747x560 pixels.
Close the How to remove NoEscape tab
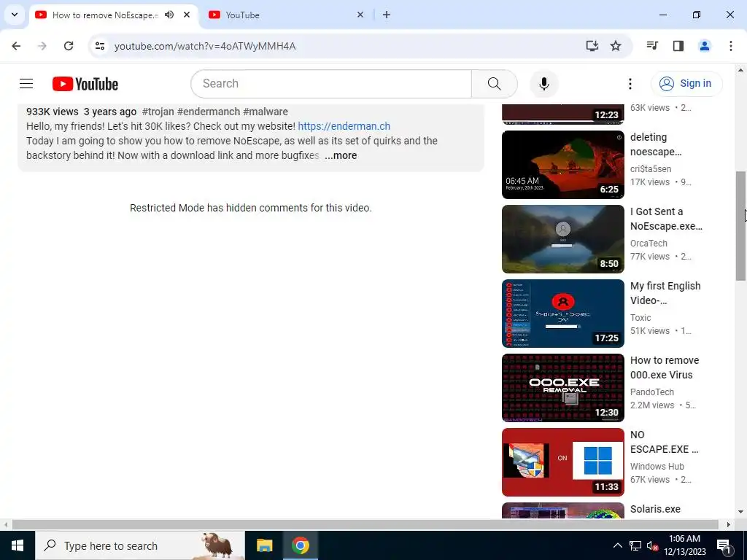click(187, 15)
